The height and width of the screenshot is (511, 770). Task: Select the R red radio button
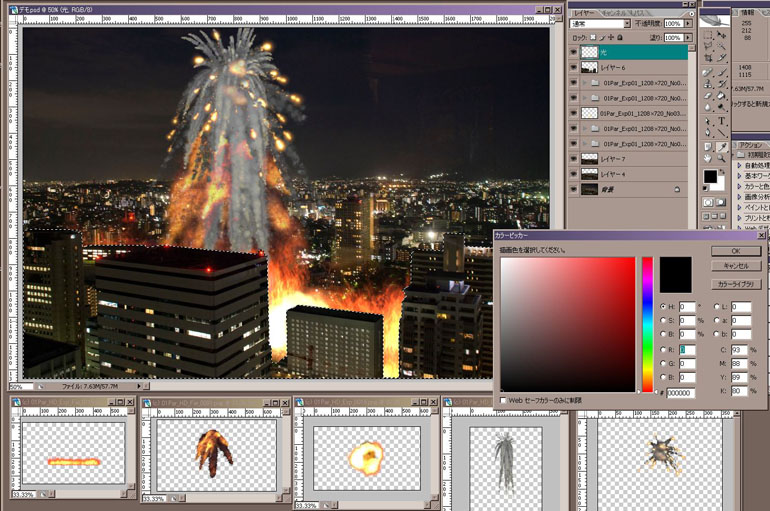[x=663, y=350]
